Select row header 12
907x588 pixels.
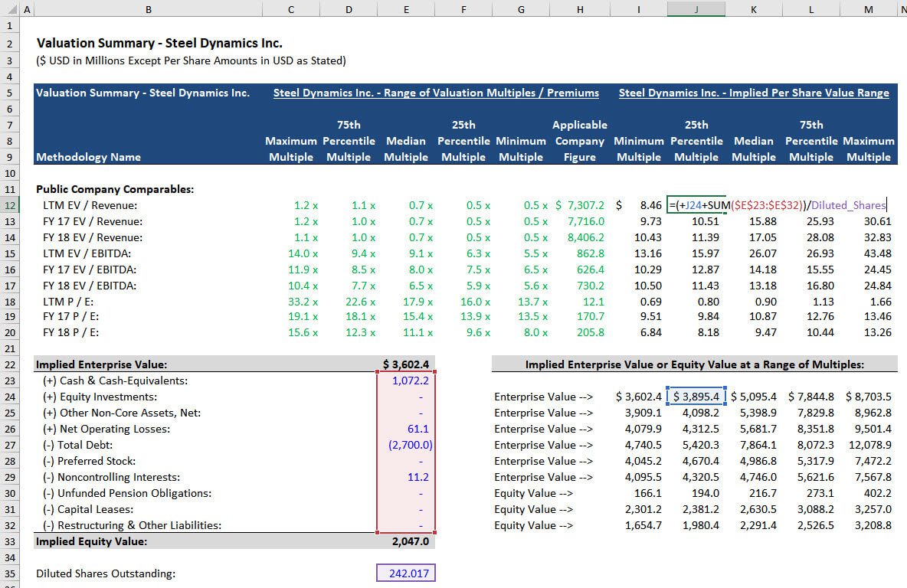pos(10,205)
